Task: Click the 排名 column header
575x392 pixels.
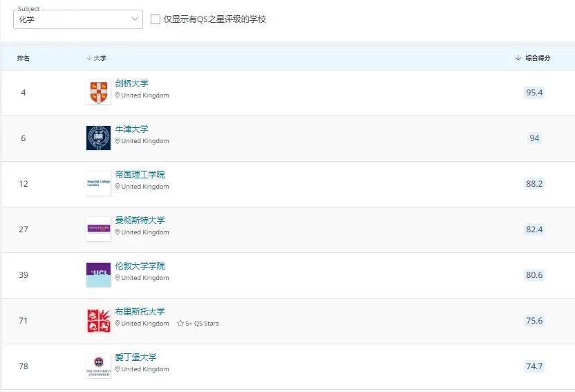Action: pos(23,58)
